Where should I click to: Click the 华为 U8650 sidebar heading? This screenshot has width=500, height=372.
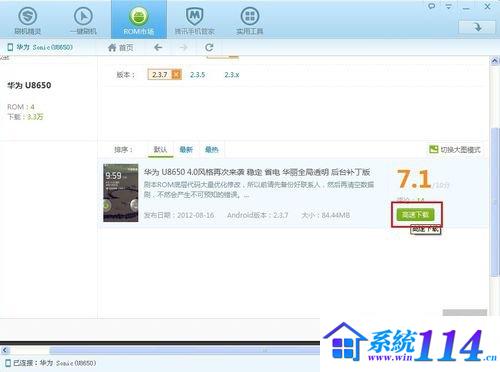click(x=29, y=85)
